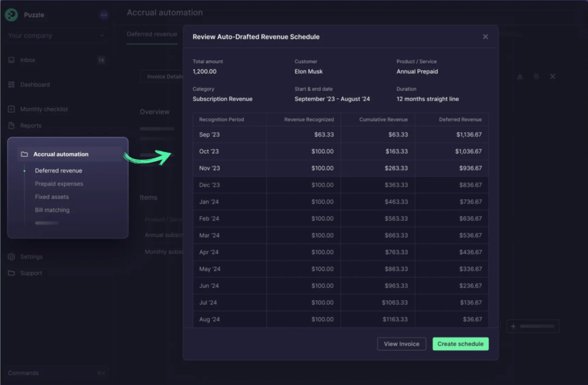The width and height of the screenshot is (588, 385).
Task: Click the progress bar under Bill matching
Action: [x=46, y=223]
